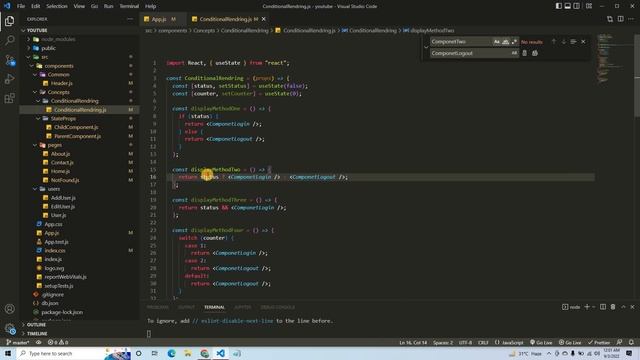Toggle the primary side bar from the title bar
This screenshot has height=360, width=640.
coord(558,6)
